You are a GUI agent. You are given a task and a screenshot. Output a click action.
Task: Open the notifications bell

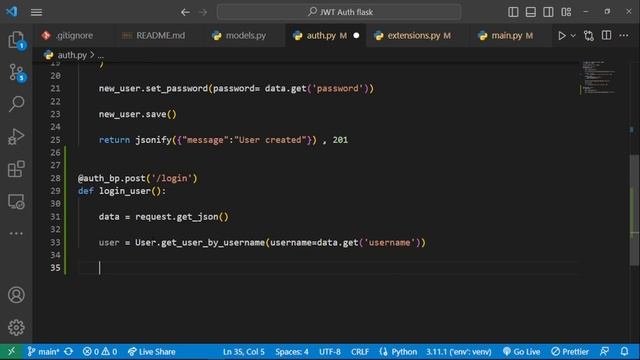click(624, 351)
